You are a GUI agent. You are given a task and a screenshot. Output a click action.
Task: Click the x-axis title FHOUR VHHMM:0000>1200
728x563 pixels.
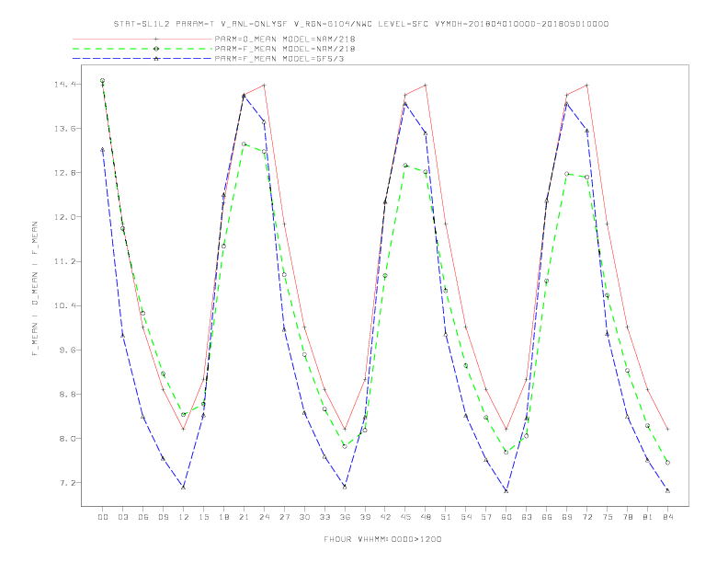[x=382, y=539]
